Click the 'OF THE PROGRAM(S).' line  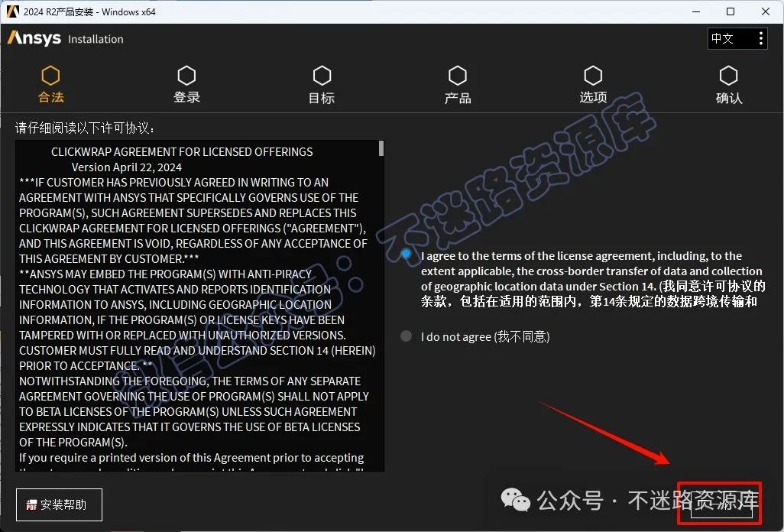[x=73, y=443]
